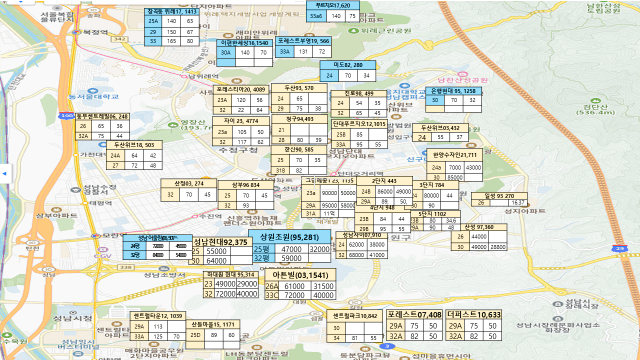Click the 성남수정경찰서 police station icon
640x360 pixels.
pyautogui.click(x=76, y=190)
